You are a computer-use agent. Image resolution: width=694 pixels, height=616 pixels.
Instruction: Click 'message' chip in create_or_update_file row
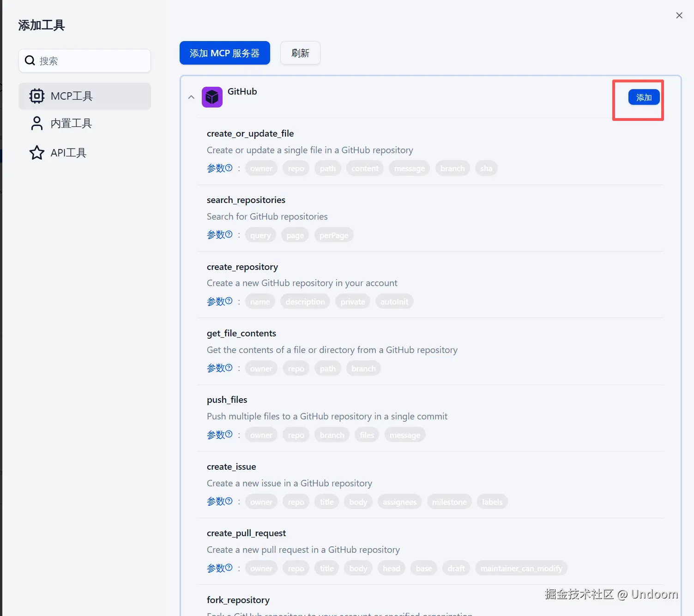(x=410, y=168)
